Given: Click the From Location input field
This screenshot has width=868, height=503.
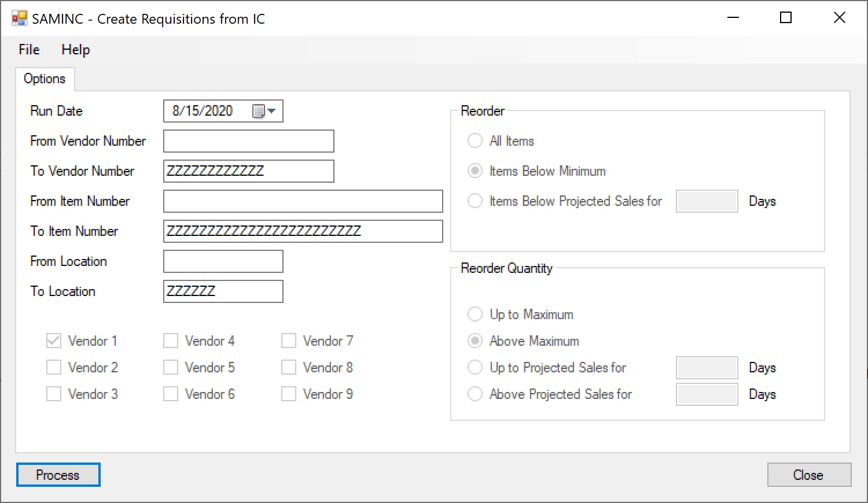Looking at the screenshot, I should click(223, 261).
